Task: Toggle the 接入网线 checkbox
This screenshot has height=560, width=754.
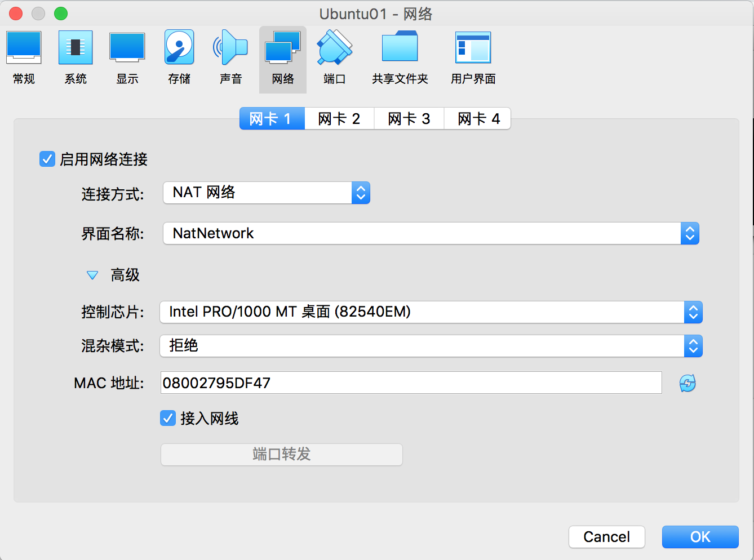Action: (x=168, y=418)
